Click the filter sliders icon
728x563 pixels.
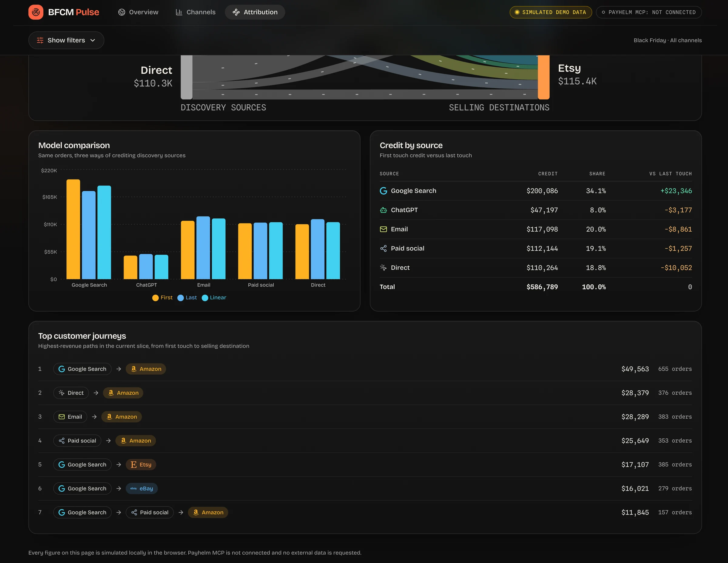[40, 40]
